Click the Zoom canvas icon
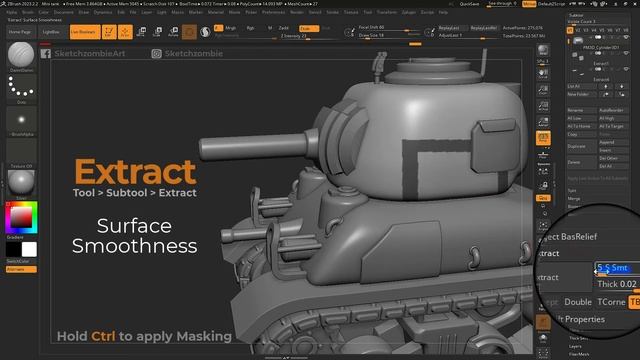 (x=543, y=90)
